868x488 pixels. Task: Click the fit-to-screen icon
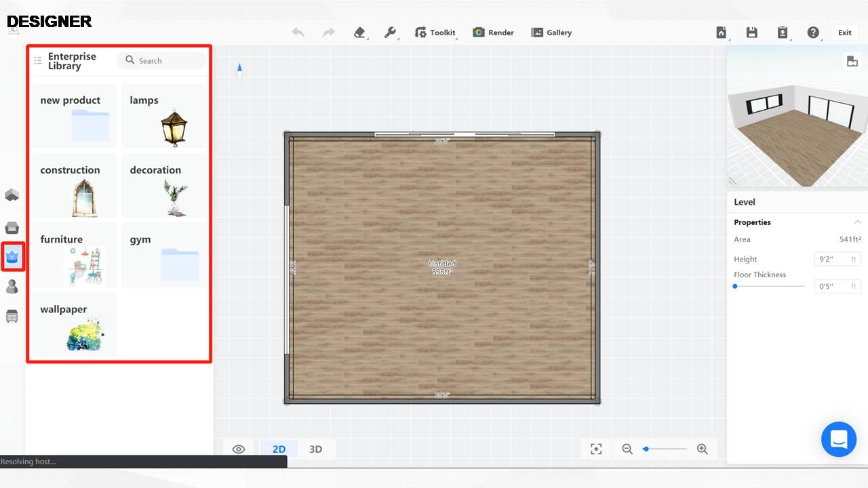click(x=596, y=449)
